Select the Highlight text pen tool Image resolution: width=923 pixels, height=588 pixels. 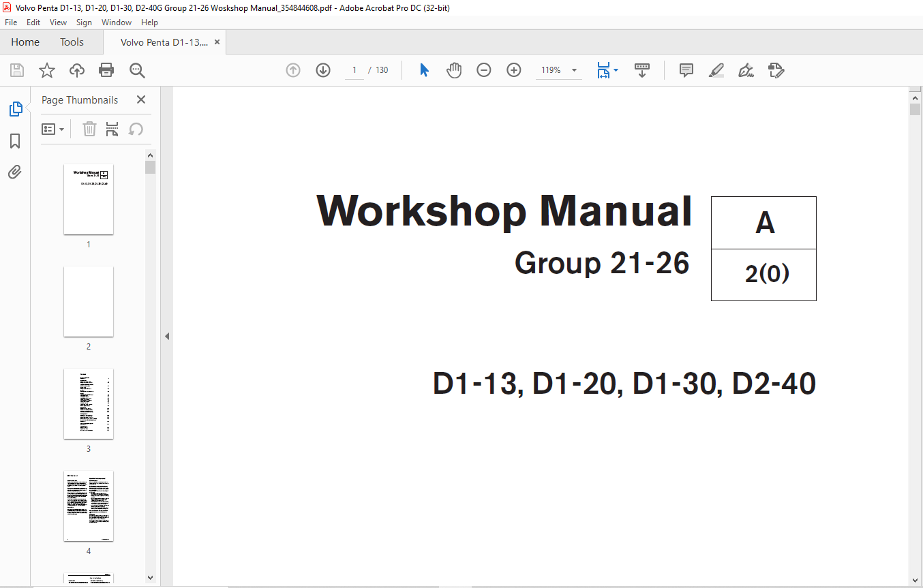click(x=716, y=70)
